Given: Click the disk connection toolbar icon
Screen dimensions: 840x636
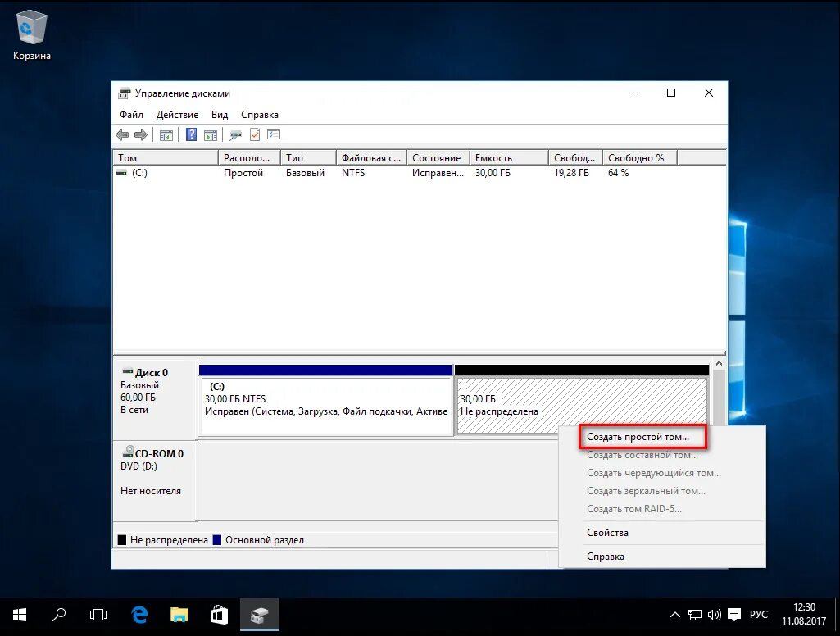Looking at the screenshot, I should 236,135.
